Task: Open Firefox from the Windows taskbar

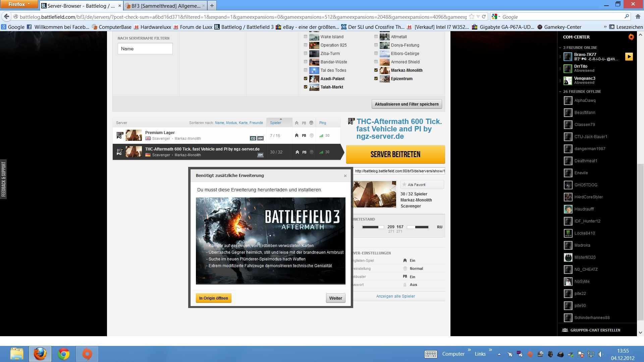Action: tap(40, 354)
